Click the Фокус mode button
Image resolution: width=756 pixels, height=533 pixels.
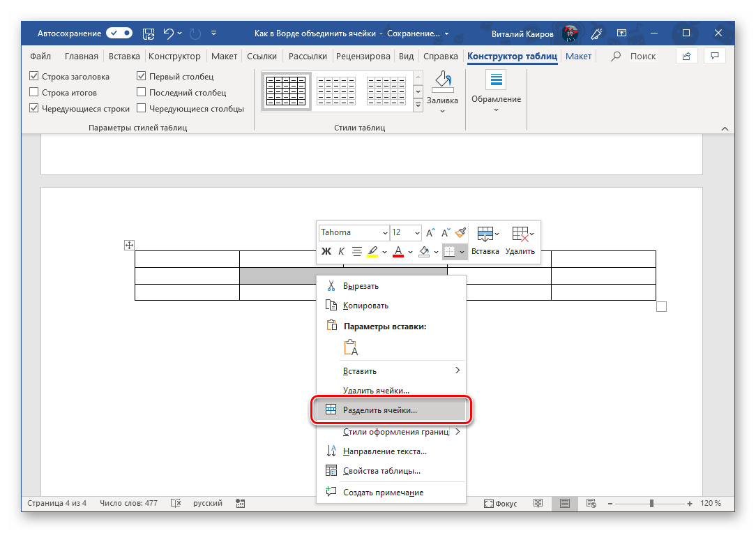[x=501, y=503]
